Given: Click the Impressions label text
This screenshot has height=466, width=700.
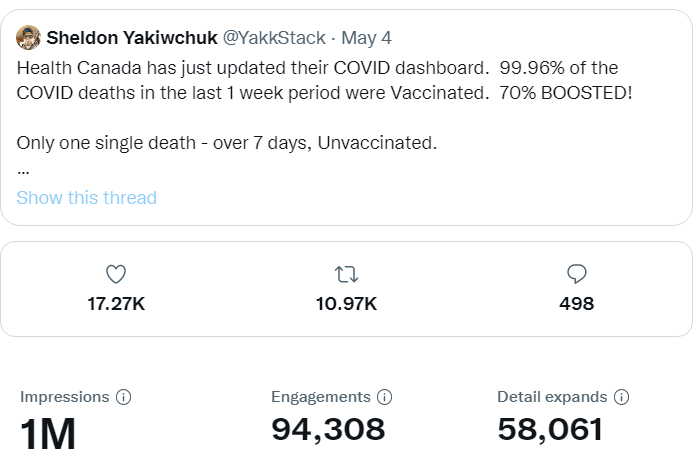Looking at the screenshot, I should tap(64, 397).
